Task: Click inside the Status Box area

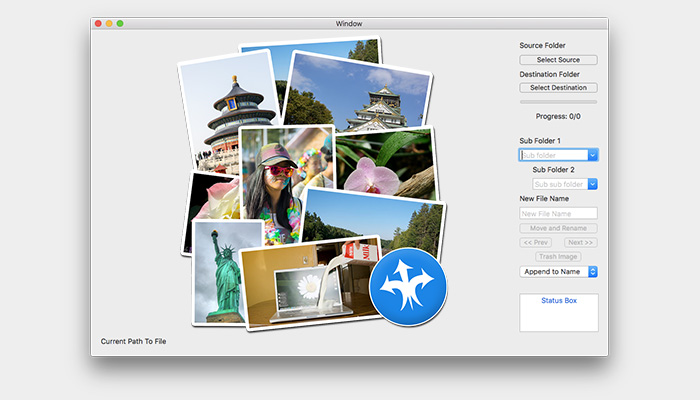Action: [x=558, y=315]
